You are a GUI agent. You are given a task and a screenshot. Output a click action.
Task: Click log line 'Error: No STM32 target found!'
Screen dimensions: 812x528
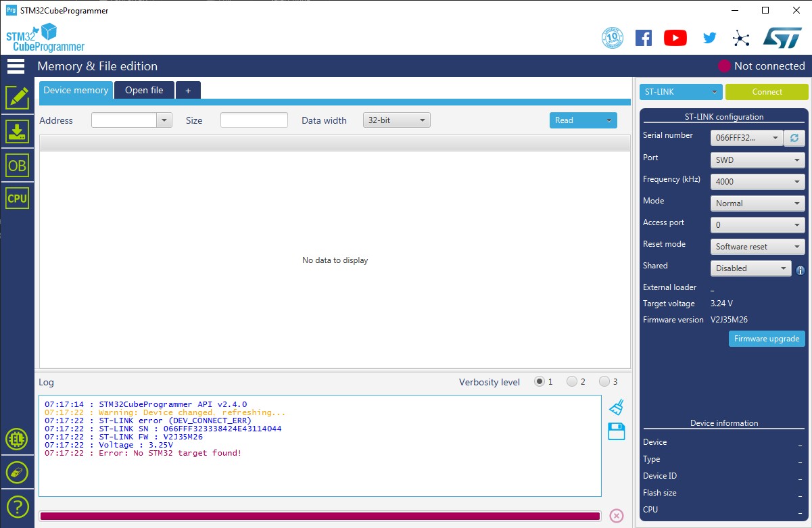(x=143, y=453)
